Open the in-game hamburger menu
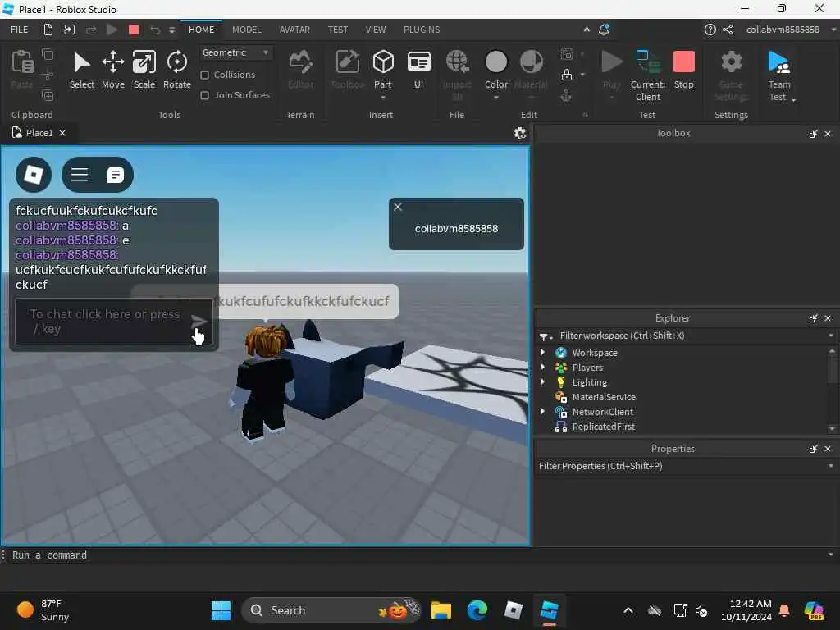 [80, 175]
